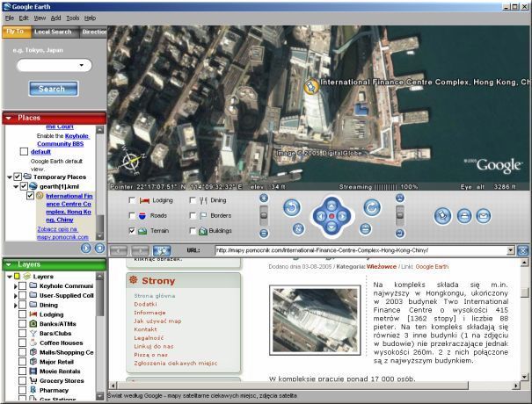The height and width of the screenshot is (404, 532).
Task: Click the Search button
Action: click(x=52, y=89)
